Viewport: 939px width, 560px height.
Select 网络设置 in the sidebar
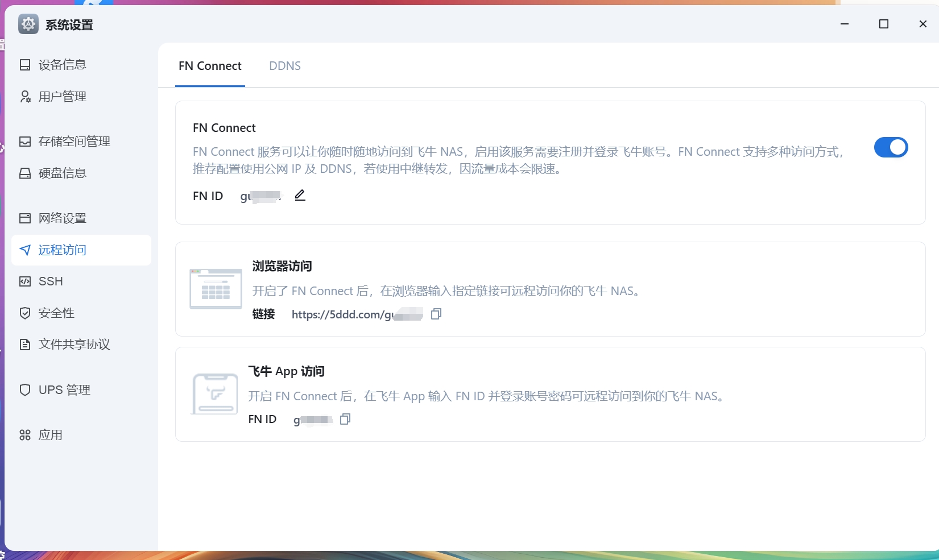tap(81, 218)
